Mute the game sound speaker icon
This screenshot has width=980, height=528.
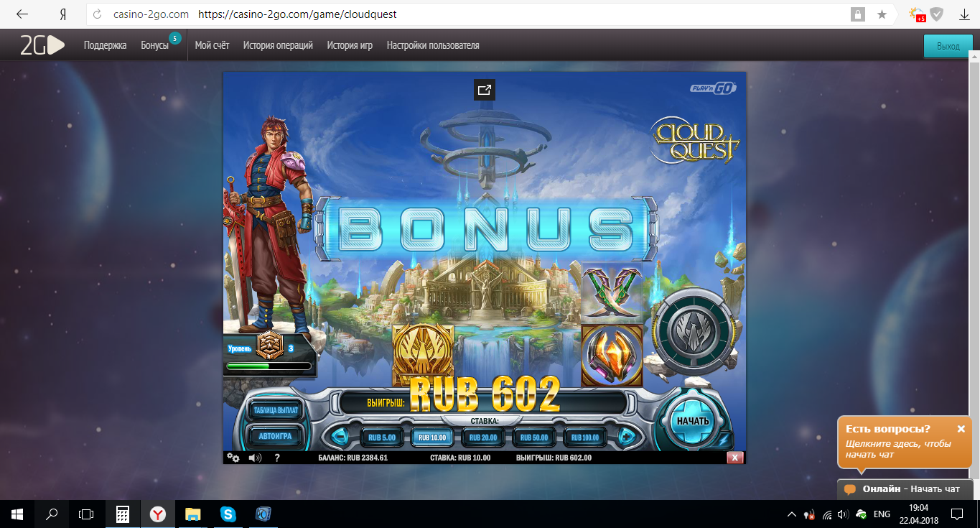255,457
